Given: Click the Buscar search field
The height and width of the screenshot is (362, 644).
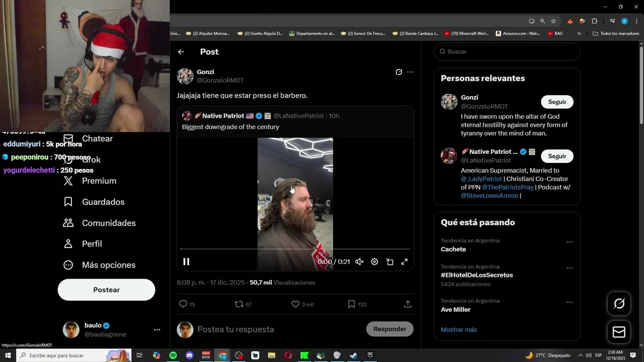Looking at the screenshot, I should [x=507, y=51].
